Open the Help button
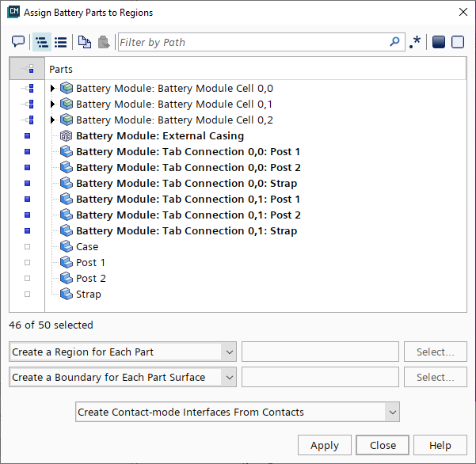Image resolution: width=476 pixels, height=464 pixels. tap(440, 445)
